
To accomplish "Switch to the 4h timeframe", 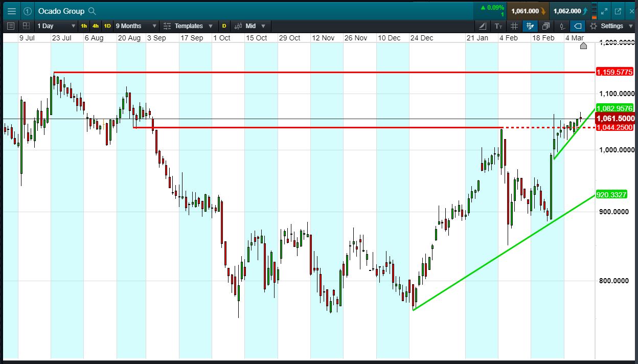I will [96, 26].
